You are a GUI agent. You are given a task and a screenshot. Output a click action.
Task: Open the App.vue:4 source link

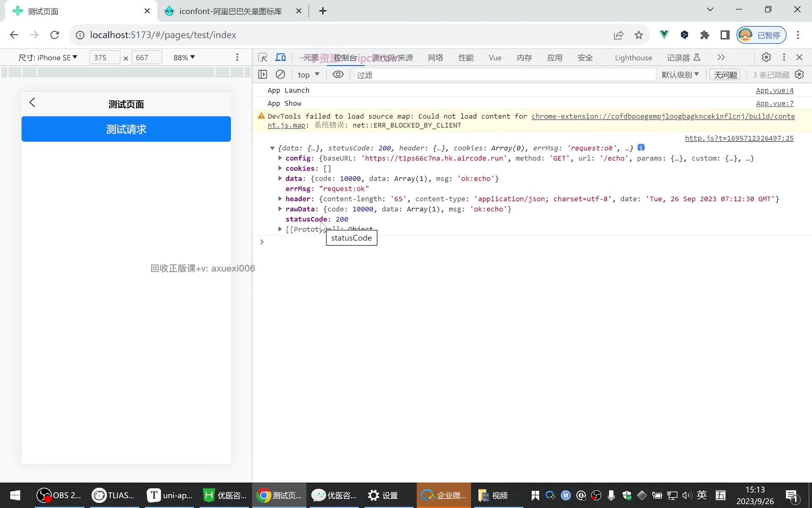pos(775,90)
